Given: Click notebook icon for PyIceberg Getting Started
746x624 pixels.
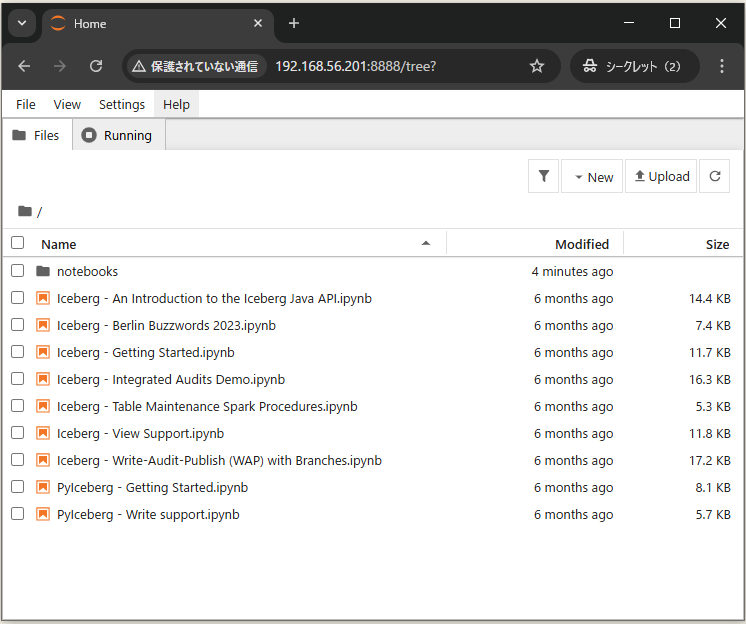Looking at the screenshot, I should click(43, 488).
